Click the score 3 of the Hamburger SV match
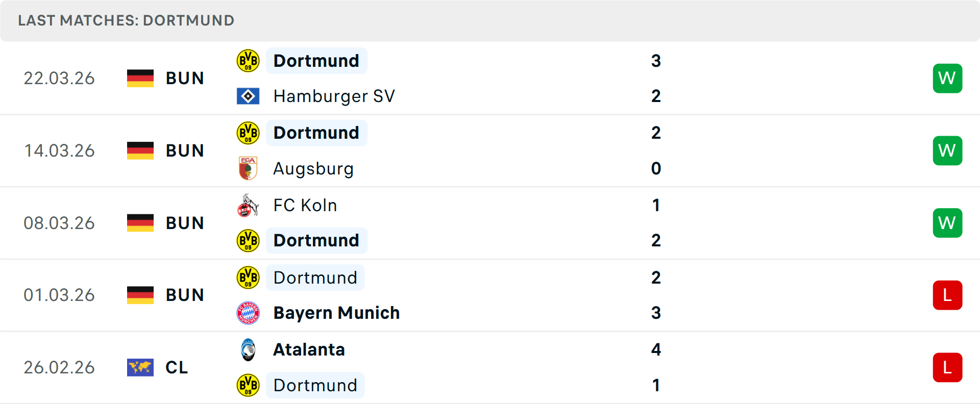 click(x=656, y=60)
